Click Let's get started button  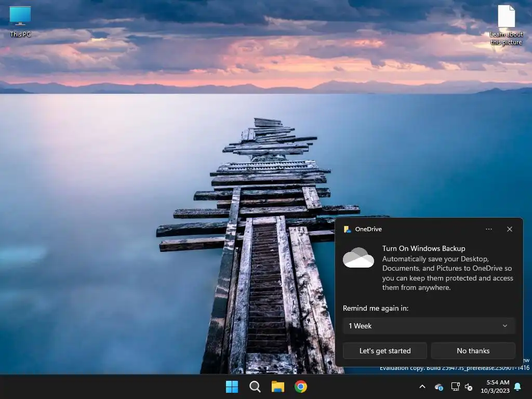point(385,351)
